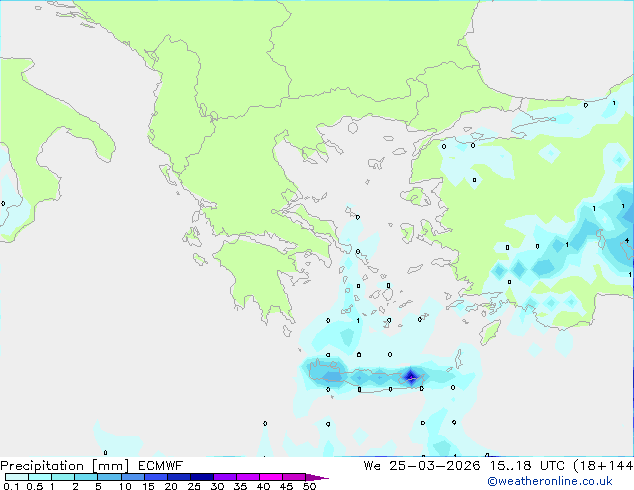Image resolution: width=634 pixels, height=490 pixels.
Task: Click the 0.5–1 mm legend color swatch
Action: click(40, 477)
